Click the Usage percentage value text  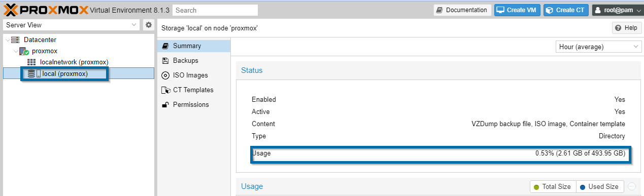click(580, 153)
